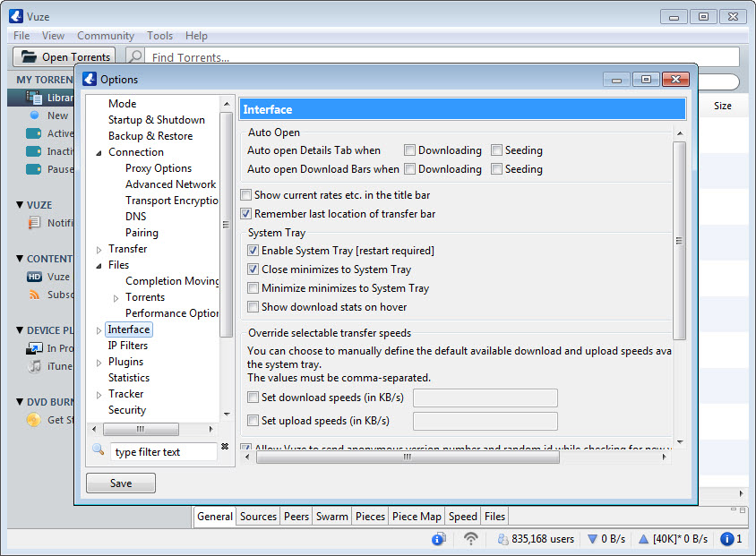Image resolution: width=756 pixels, height=556 pixels.
Task: Collapse the VUZE sidebar section
Action: tap(20, 205)
